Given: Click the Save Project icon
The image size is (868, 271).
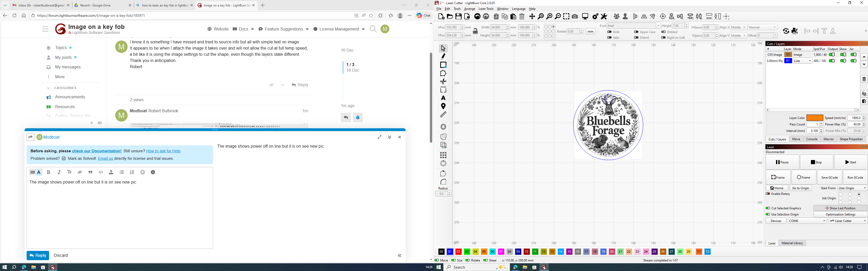Looking at the screenshot, I should [x=458, y=17].
